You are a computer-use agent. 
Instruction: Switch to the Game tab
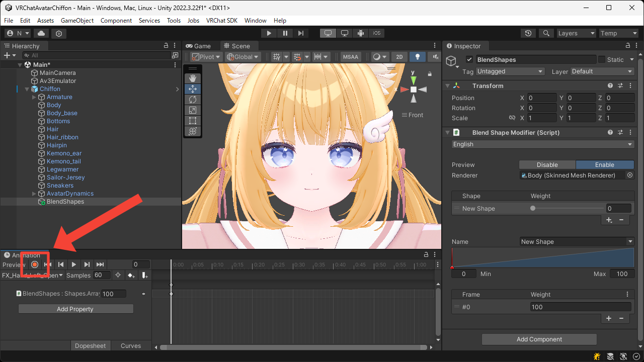point(198,46)
